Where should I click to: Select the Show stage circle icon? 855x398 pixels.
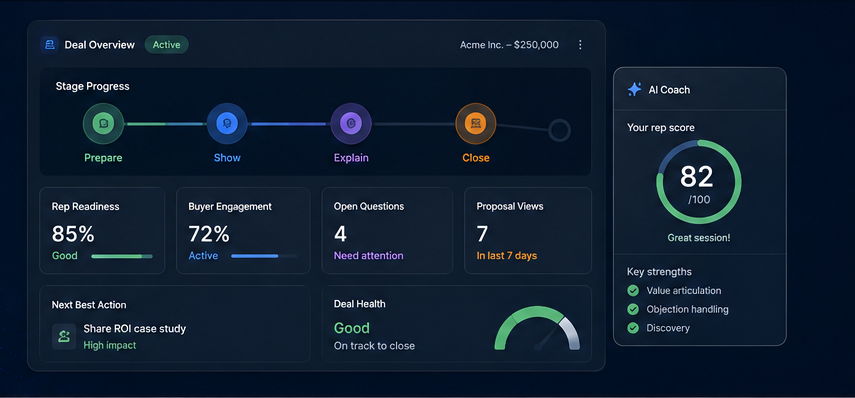click(227, 124)
